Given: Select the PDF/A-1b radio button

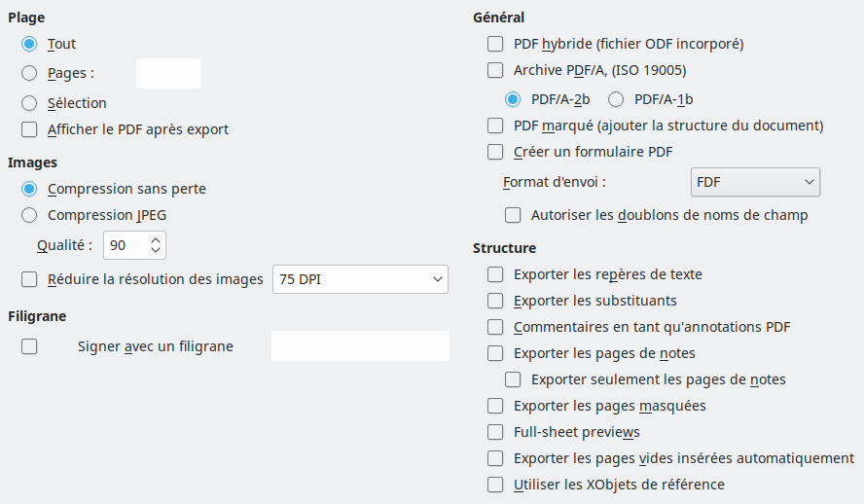Looking at the screenshot, I should (x=616, y=99).
